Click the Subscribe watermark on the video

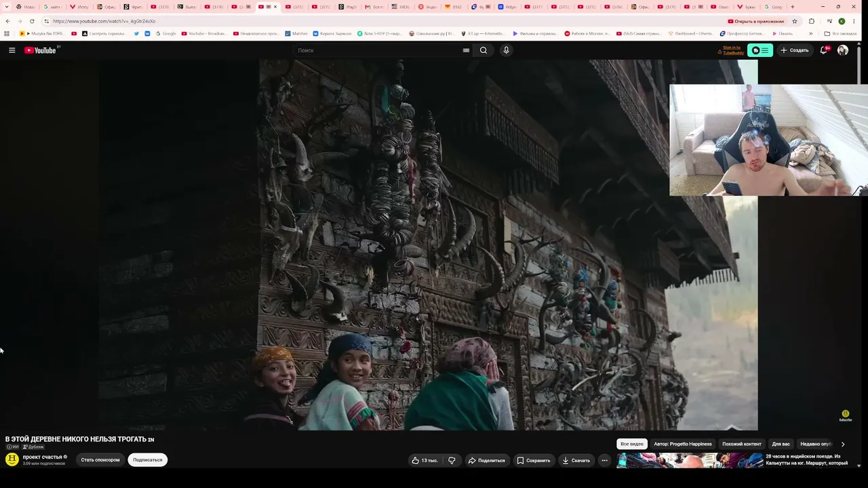coord(845,415)
